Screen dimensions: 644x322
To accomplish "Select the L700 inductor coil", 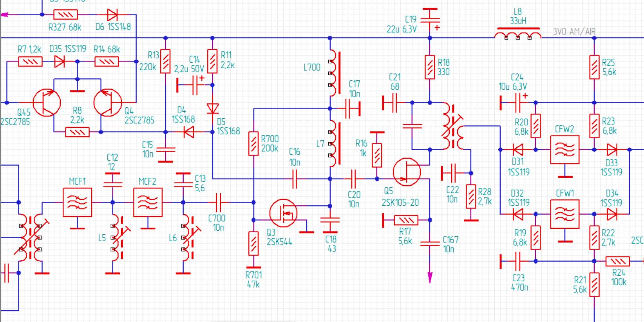I will pos(332,73).
